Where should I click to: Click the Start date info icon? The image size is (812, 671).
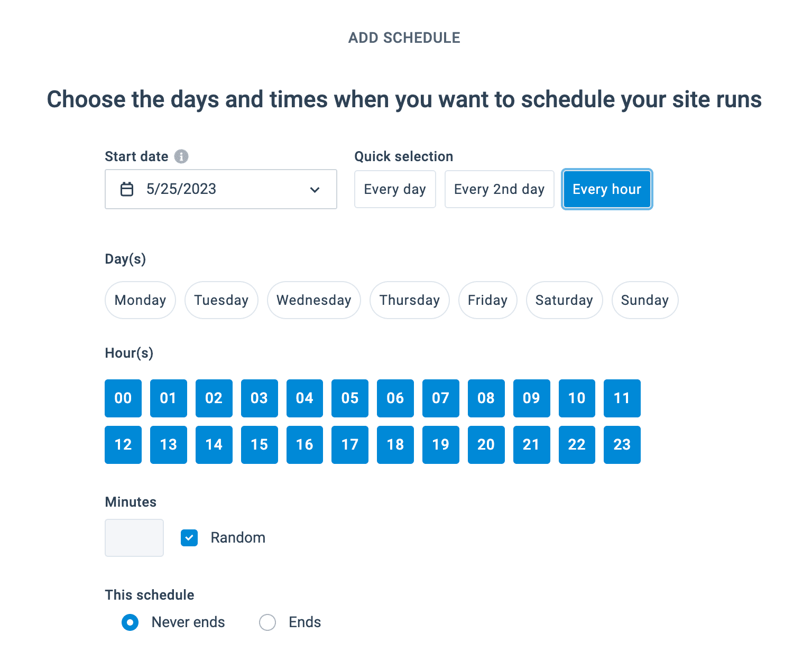click(x=181, y=156)
